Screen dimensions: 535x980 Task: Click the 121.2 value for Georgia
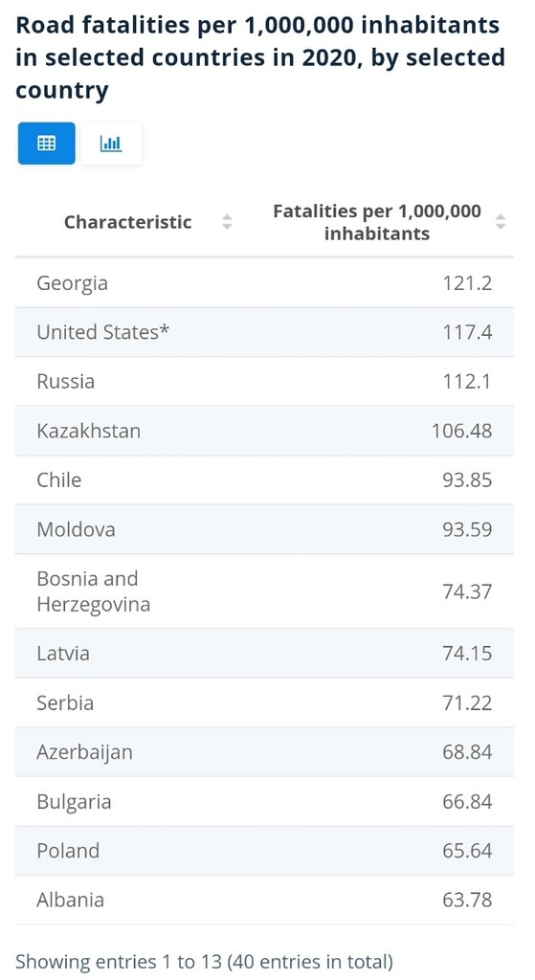pyautogui.click(x=467, y=283)
